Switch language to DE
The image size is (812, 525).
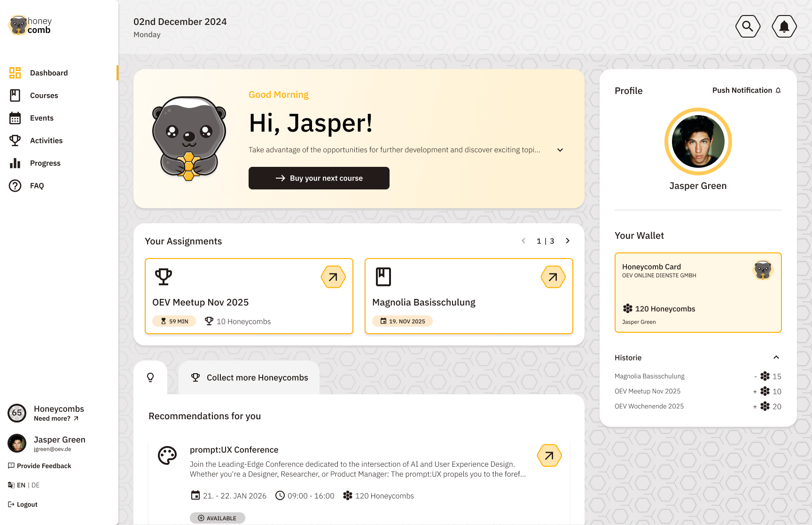point(36,485)
